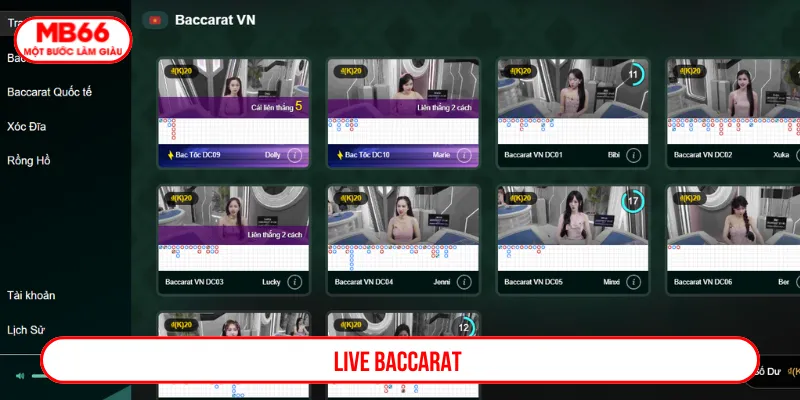Join Baccarat VN DC02 Xuka table
800x400 pixels.
[733, 113]
